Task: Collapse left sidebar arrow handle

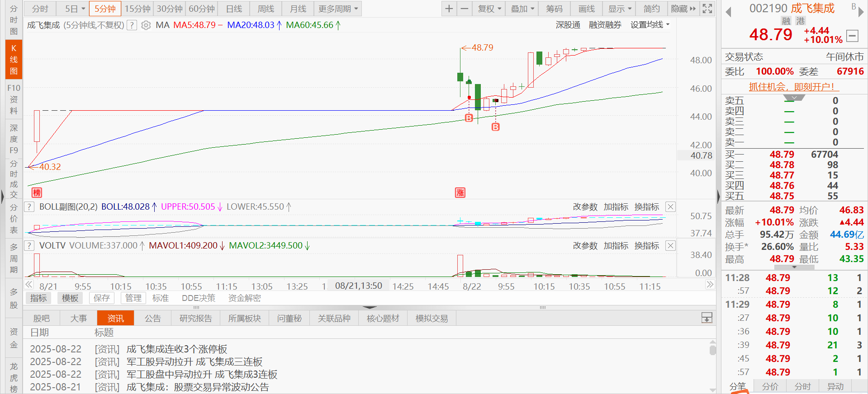Action: 2,197
